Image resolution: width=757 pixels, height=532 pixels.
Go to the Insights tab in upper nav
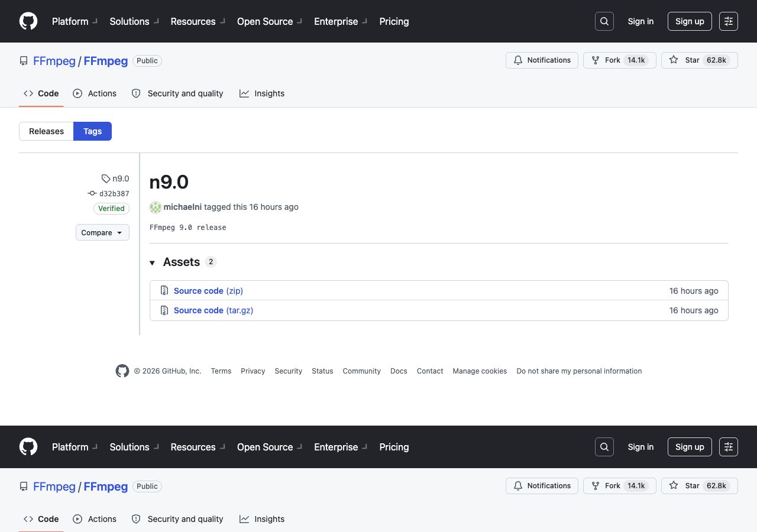(262, 93)
